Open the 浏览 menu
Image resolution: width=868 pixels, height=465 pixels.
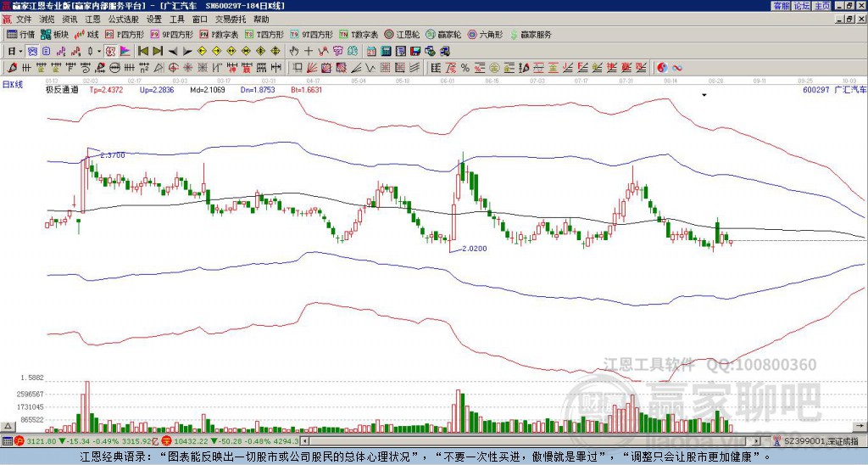[47, 20]
